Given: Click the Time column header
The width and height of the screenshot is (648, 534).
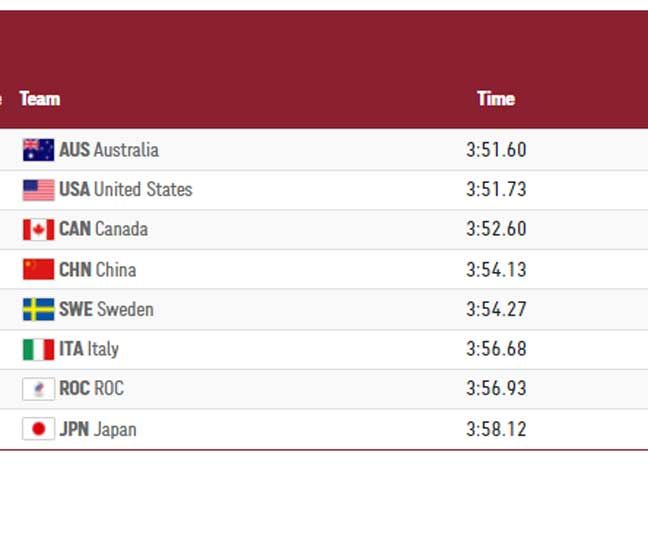Looking at the screenshot, I should tap(495, 99).
